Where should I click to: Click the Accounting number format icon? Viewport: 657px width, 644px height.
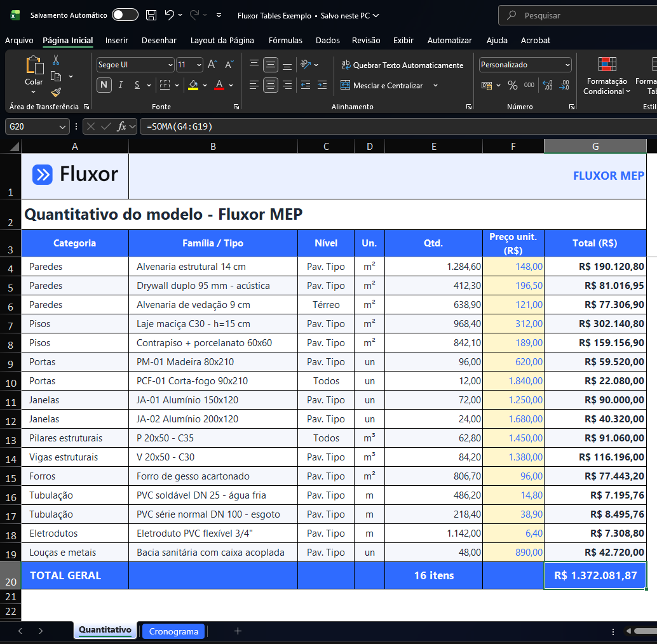487,85
